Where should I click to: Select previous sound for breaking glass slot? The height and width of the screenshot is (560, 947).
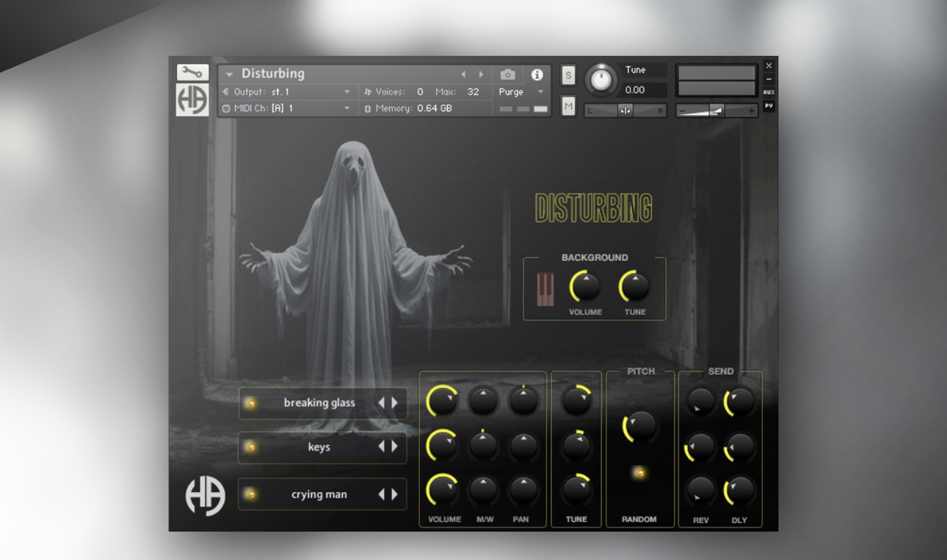pos(382,403)
